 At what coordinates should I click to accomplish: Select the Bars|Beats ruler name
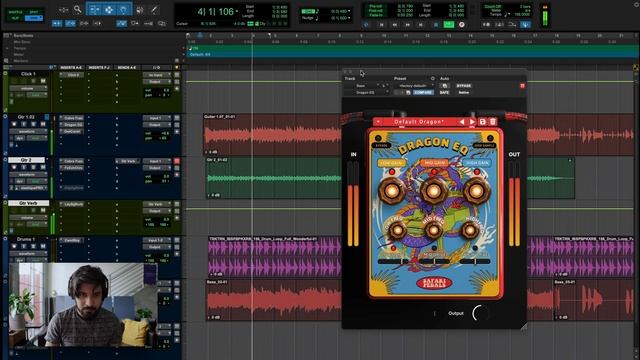click(x=23, y=36)
